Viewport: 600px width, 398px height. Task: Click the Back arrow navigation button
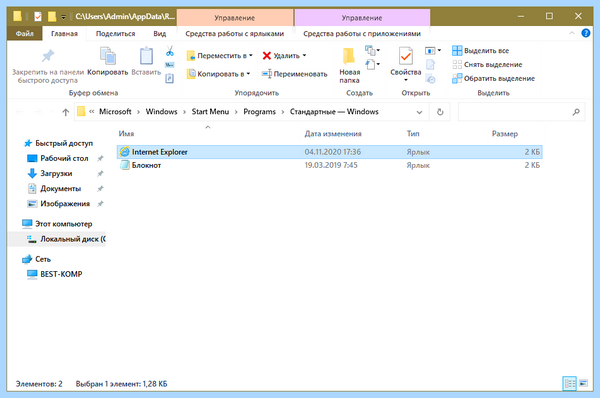pyautogui.click(x=20, y=112)
